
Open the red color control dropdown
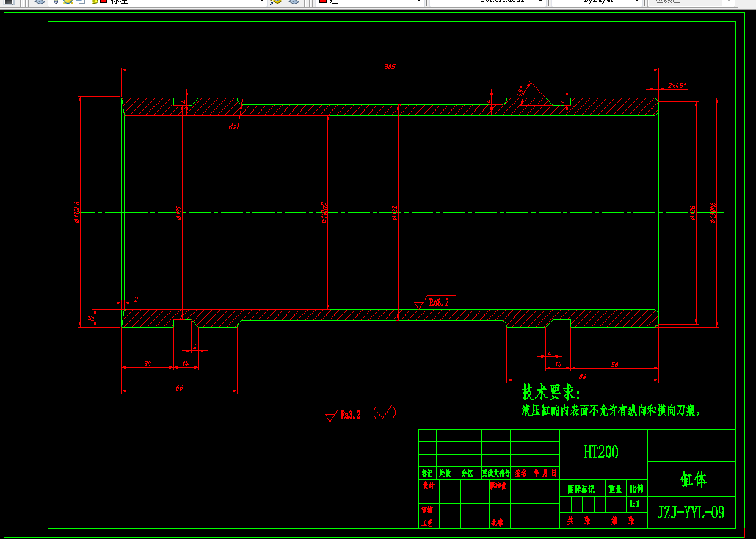pyautogui.click(x=370, y=2)
